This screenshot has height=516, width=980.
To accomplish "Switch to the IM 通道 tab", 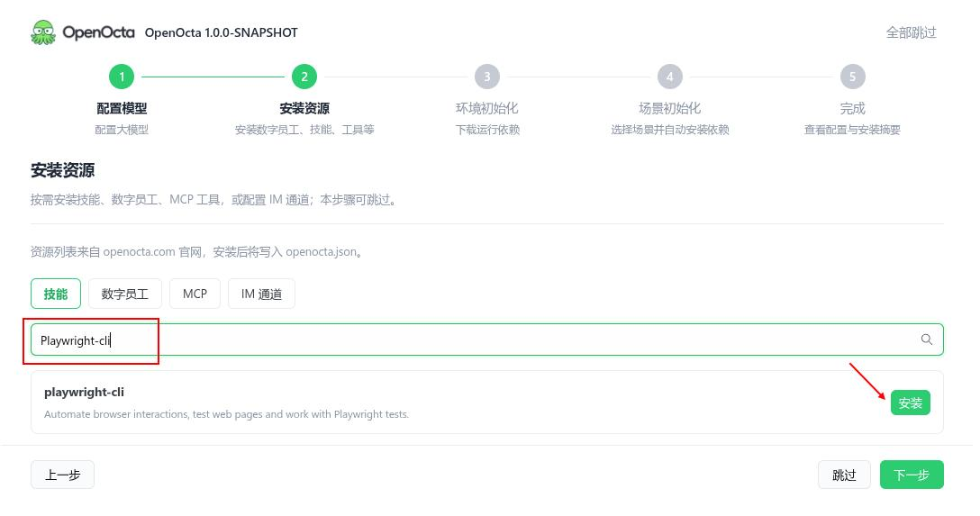I will coord(261,294).
